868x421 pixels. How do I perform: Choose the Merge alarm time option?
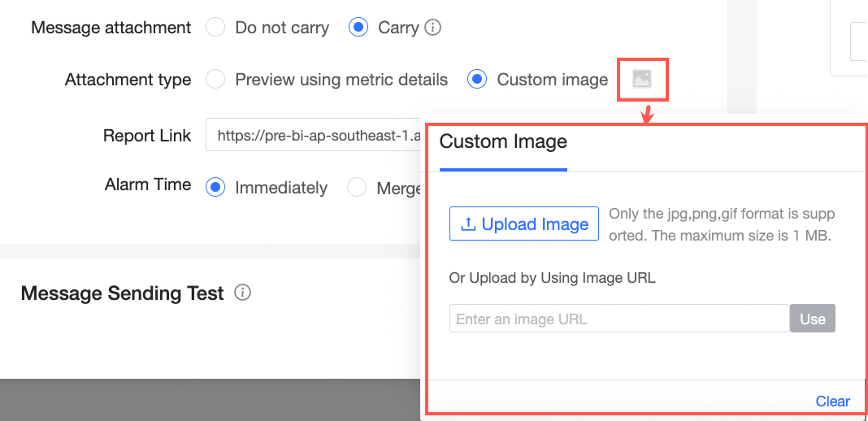point(357,188)
